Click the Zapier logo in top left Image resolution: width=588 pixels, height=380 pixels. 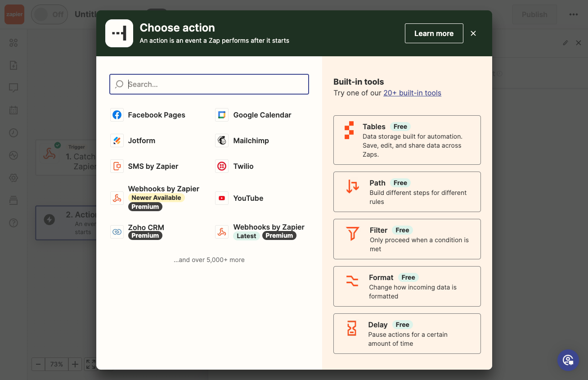coord(14,14)
